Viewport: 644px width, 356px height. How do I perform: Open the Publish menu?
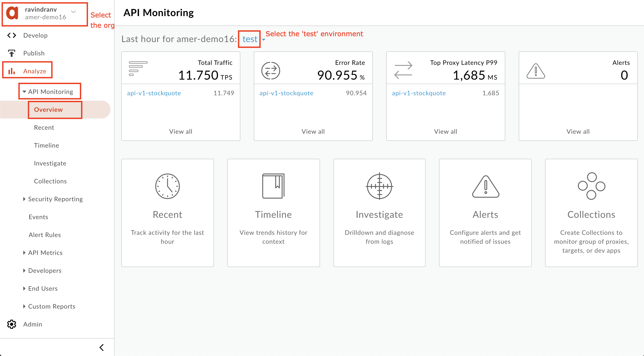pos(34,53)
